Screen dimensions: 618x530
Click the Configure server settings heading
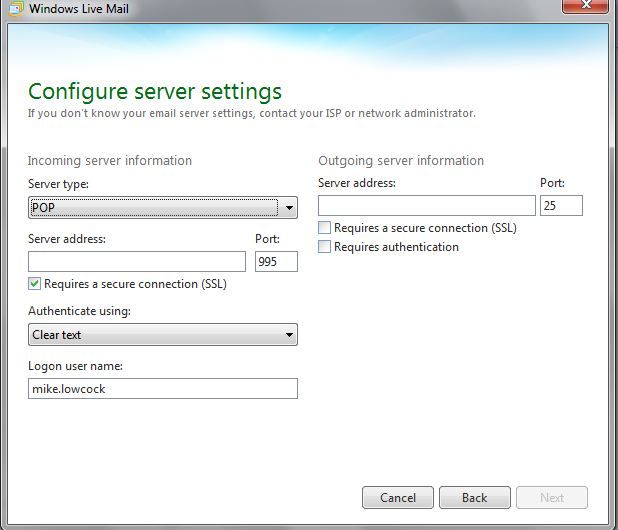point(155,91)
